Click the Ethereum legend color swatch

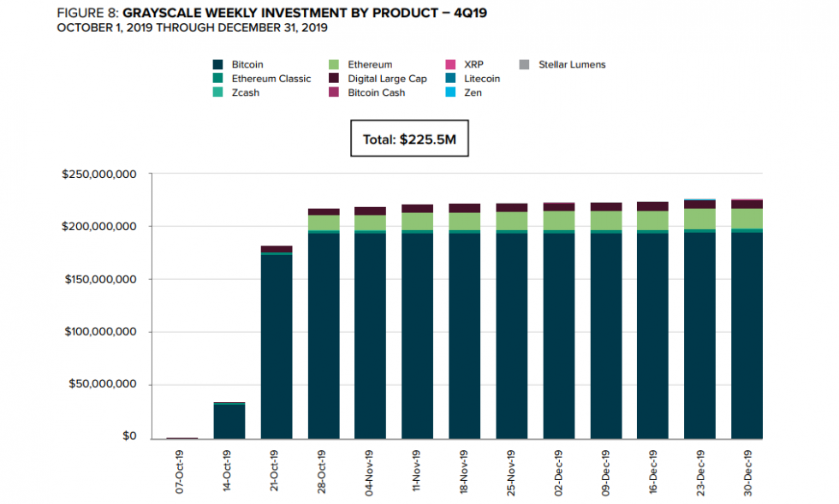[335, 65]
